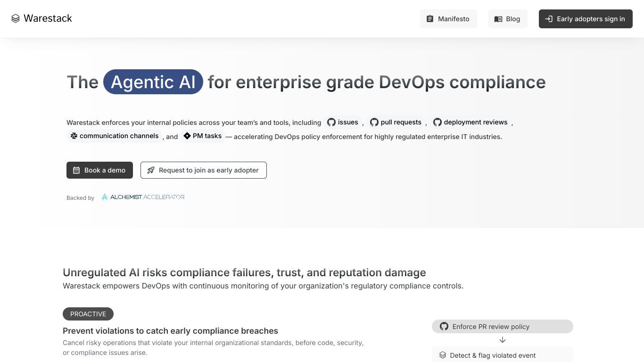Click the GitHub icon beside pull requests

tap(374, 122)
